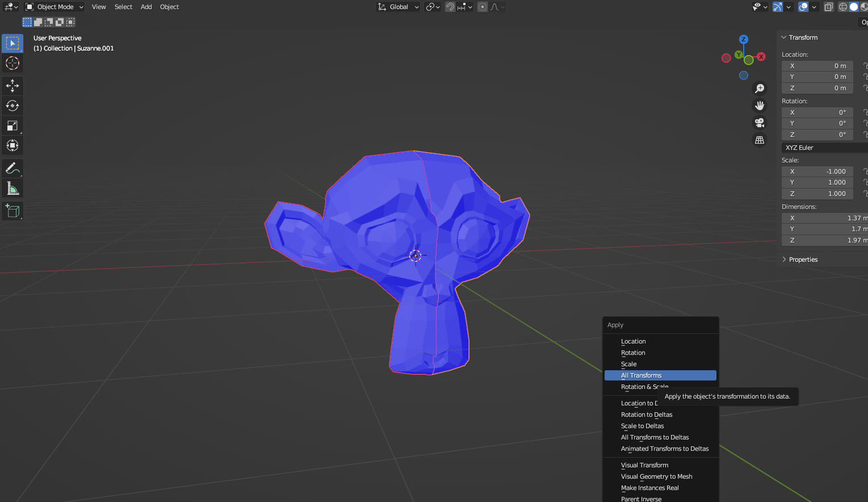Choose the Invert selection mode icon
868x502 pixels.
coord(60,22)
